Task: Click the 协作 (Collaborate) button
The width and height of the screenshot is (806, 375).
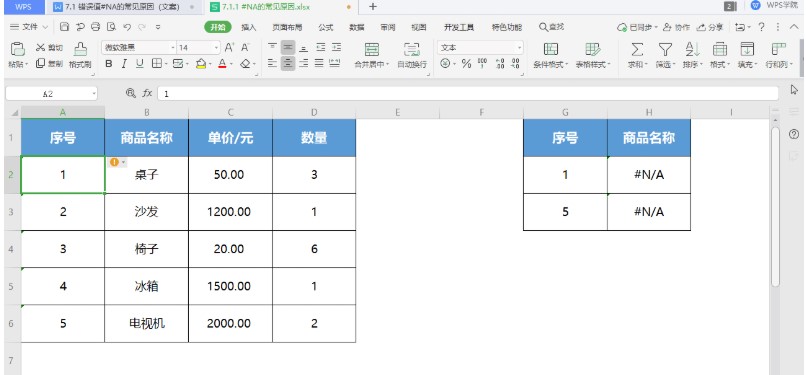Action: (x=676, y=27)
